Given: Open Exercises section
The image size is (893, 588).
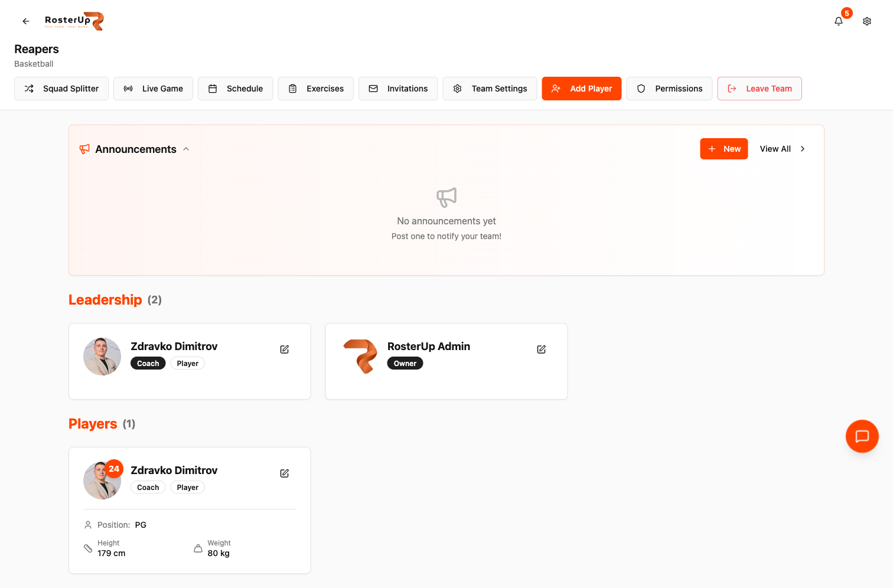Looking at the screenshot, I should pyautogui.click(x=316, y=89).
